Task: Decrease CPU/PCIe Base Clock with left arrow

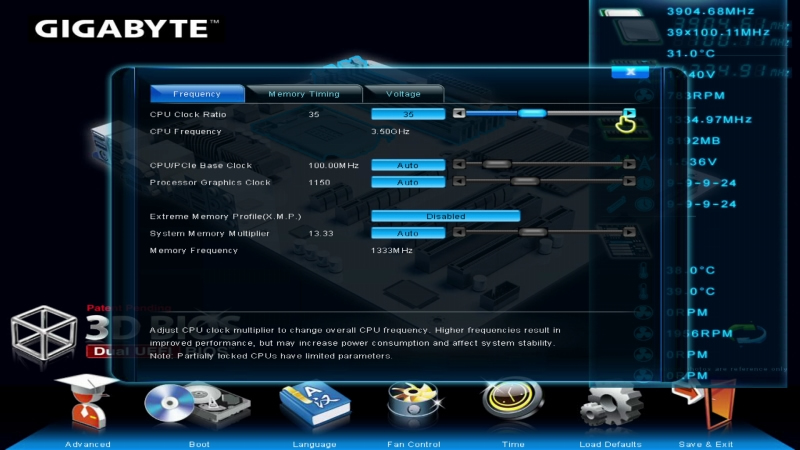Action: [459, 164]
